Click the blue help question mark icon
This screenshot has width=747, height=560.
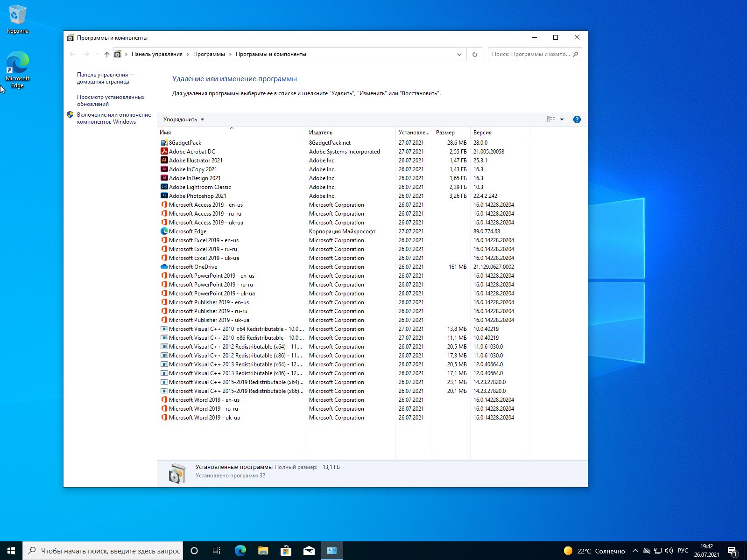coord(577,119)
